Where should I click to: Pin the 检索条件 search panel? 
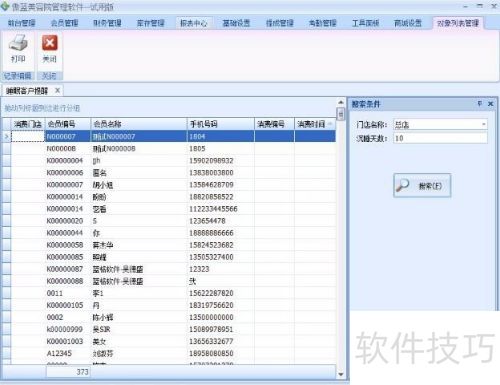[x=480, y=104]
